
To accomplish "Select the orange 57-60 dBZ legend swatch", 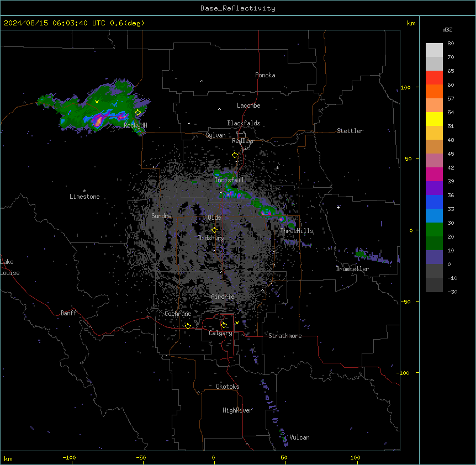I will click(x=434, y=91).
